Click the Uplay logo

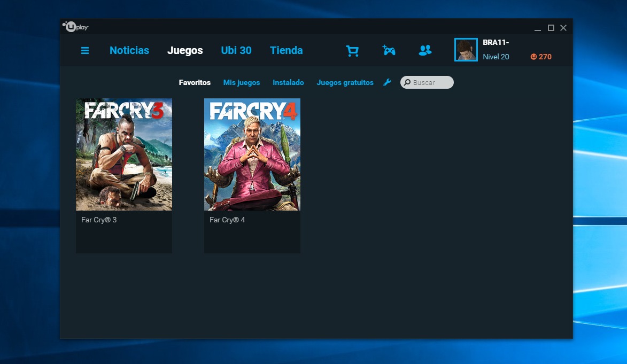click(x=75, y=27)
